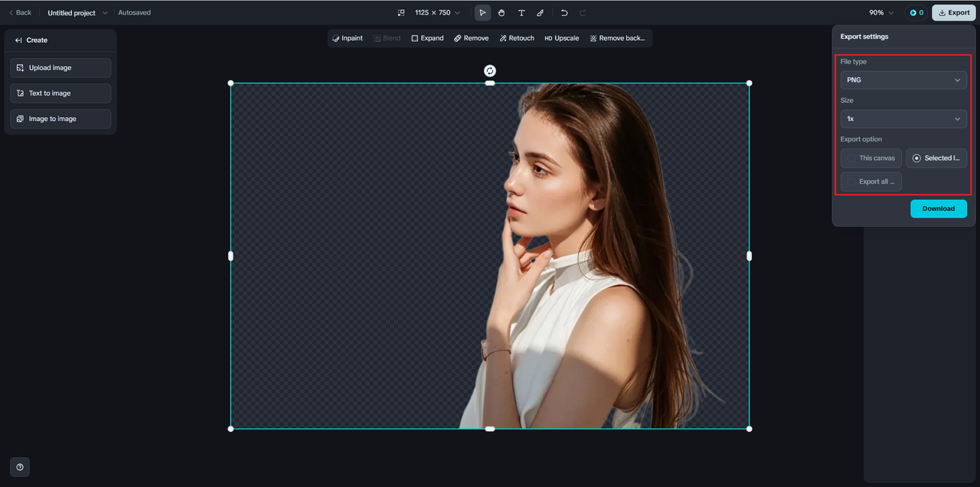Click the Autosaved status text
This screenshot has height=487, width=980.
point(135,13)
